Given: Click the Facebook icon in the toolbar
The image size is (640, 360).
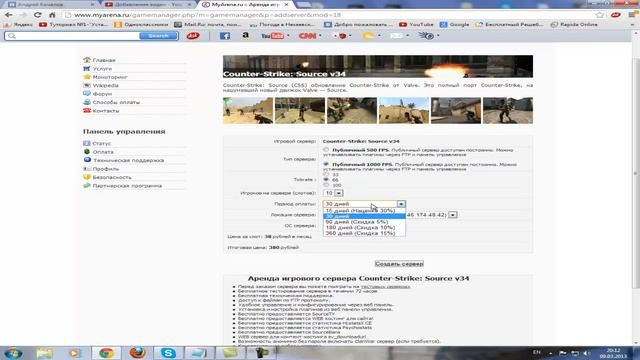Looking at the screenshot, I should pos(224,36).
